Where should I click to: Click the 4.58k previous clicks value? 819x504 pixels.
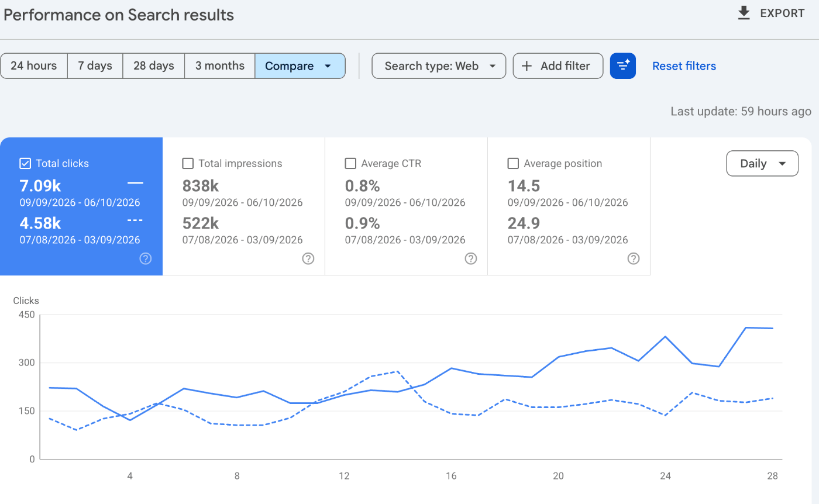pyautogui.click(x=40, y=223)
